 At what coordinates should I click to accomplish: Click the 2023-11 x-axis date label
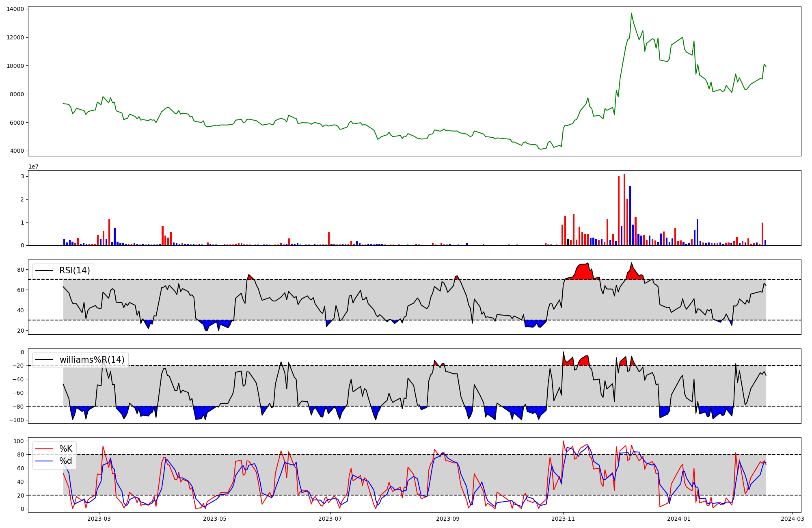click(x=564, y=519)
